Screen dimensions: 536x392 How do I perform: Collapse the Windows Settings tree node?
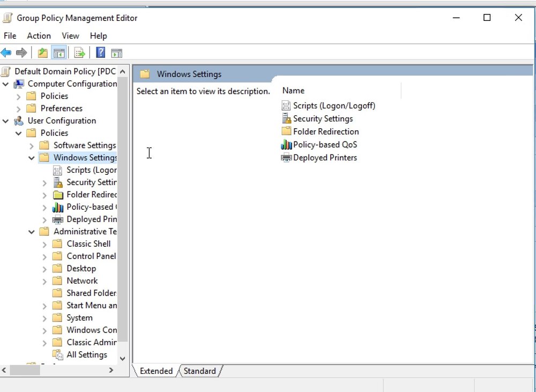click(32, 158)
